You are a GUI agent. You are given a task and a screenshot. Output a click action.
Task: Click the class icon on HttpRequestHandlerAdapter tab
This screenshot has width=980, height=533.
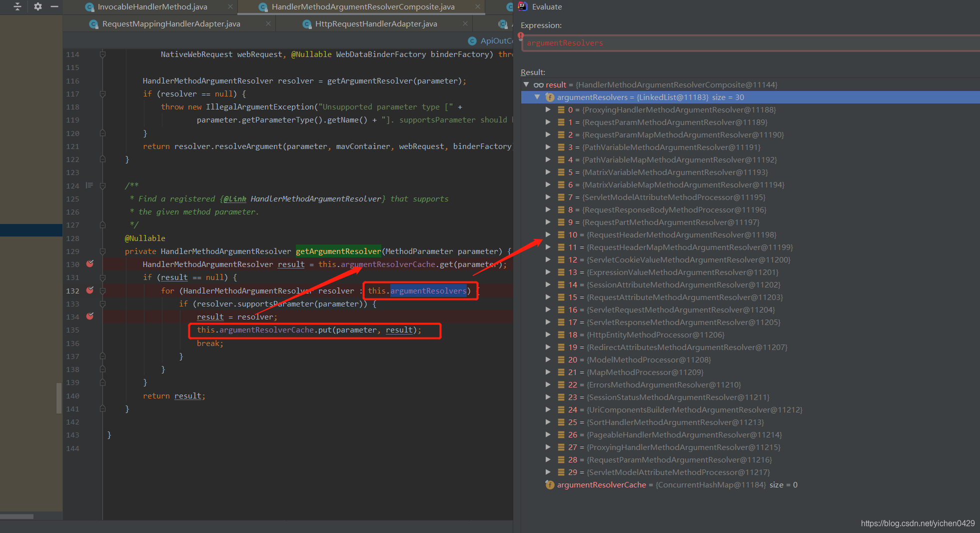307,24
